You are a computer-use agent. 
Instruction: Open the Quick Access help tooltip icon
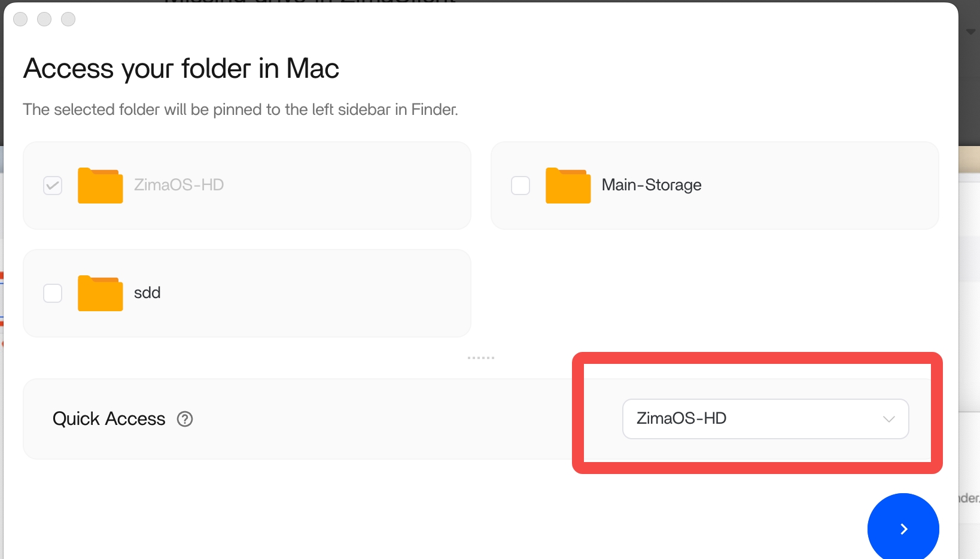click(185, 419)
